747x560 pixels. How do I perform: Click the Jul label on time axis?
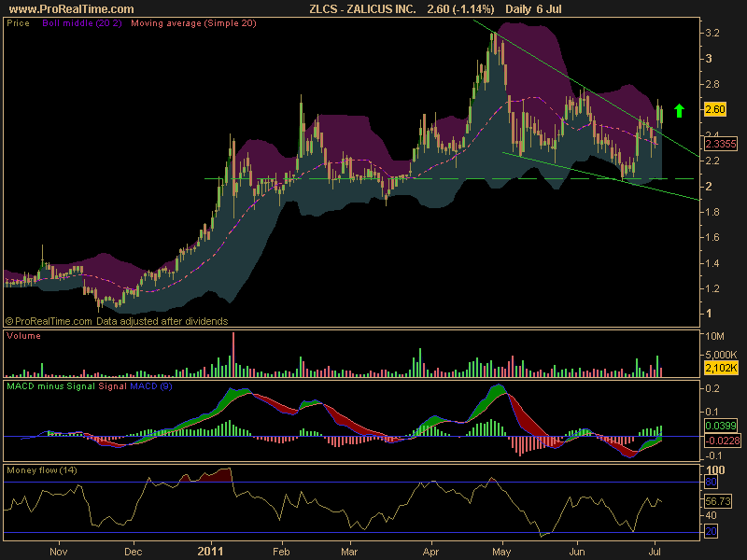pos(655,552)
